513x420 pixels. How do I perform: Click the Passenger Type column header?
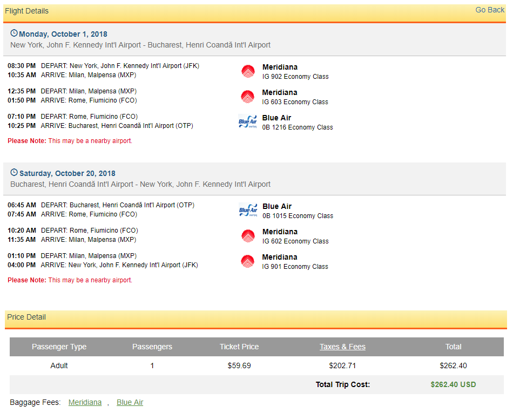pos(59,347)
